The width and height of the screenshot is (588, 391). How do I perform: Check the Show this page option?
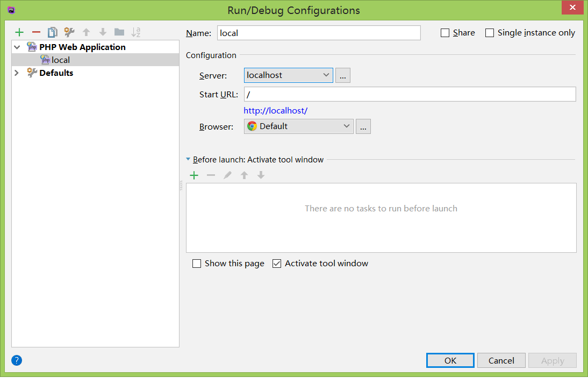(x=197, y=264)
